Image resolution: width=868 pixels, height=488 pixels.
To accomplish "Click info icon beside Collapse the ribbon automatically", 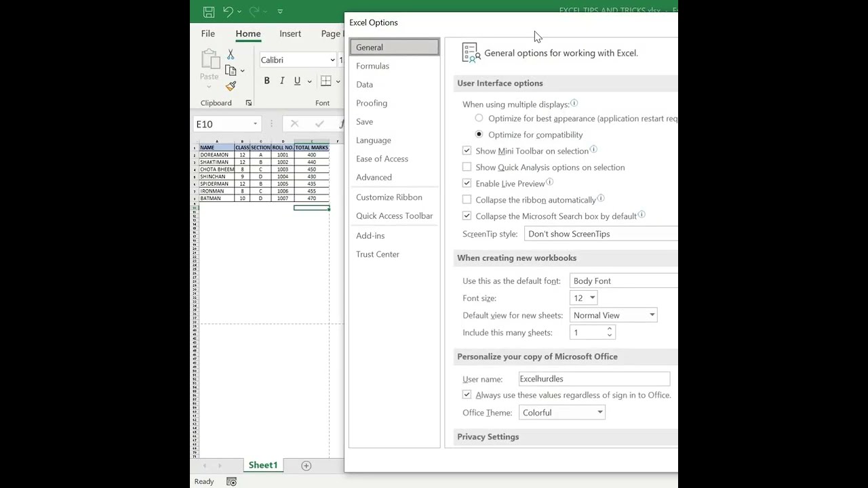I will pyautogui.click(x=601, y=198).
